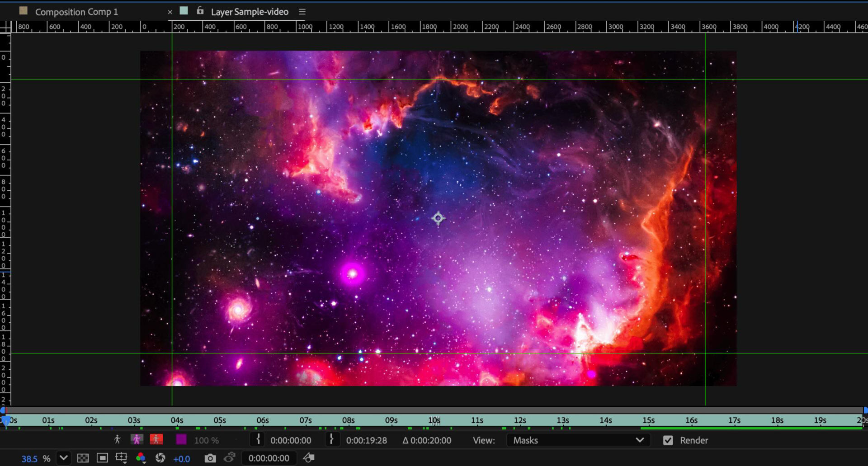
Task: Toggle the red alpha boundary view icon
Action: pos(156,439)
